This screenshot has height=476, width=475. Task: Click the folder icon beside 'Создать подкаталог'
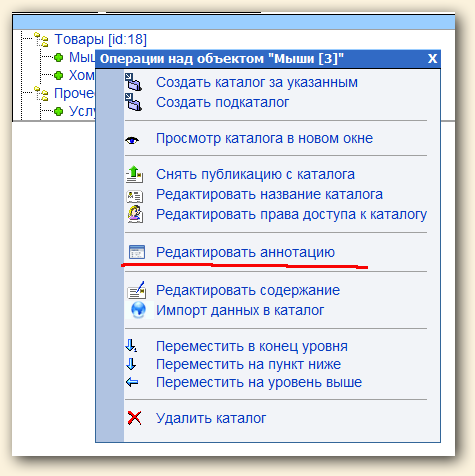coord(133,102)
